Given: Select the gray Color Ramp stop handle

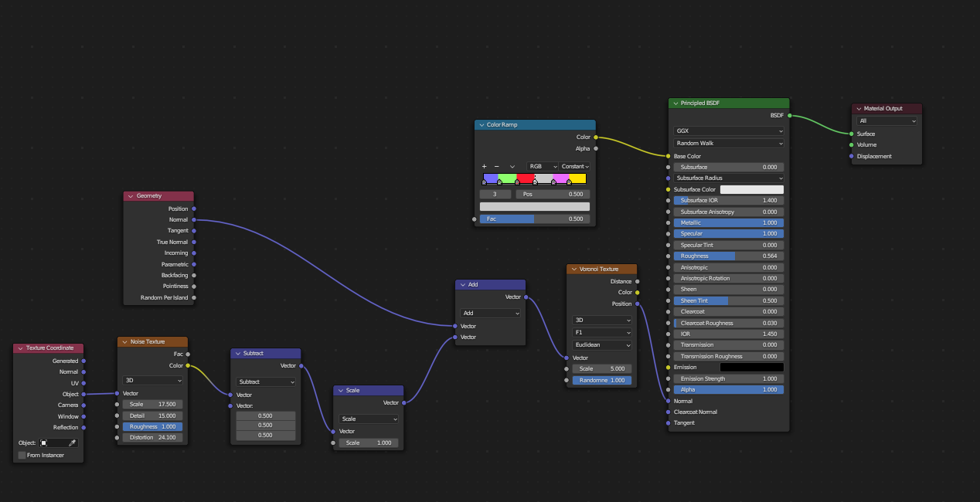Looking at the screenshot, I should 535,182.
